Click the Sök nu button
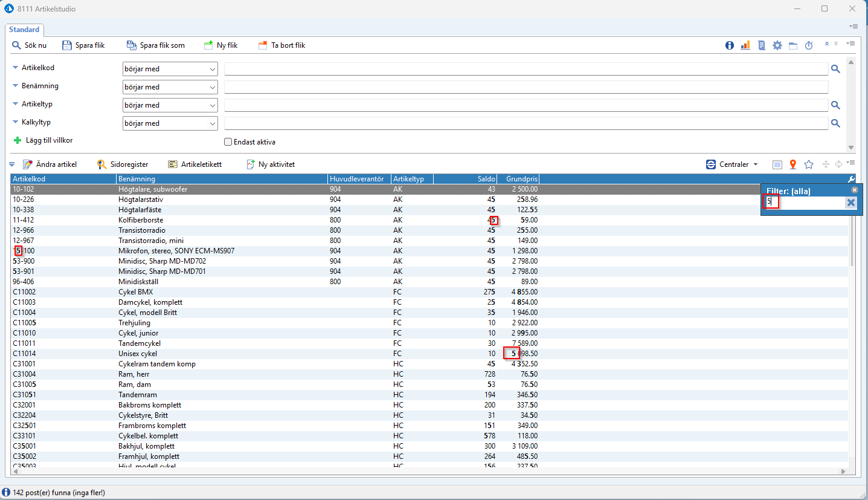This screenshot has width=868, height=500. click(29, 45)
